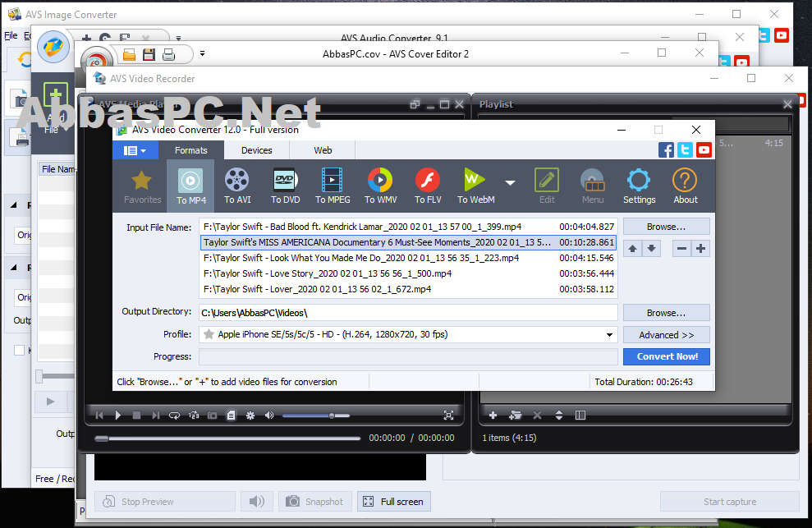Select the To FLV format icon
The width and height of the screenshot is (812, 528).
click(428, 186)
